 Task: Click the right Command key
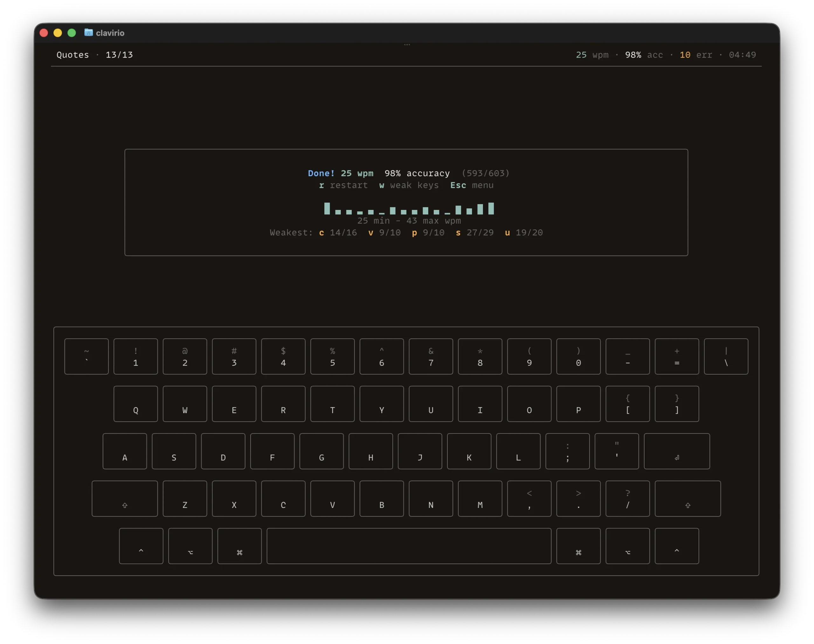tap(578, 546)
